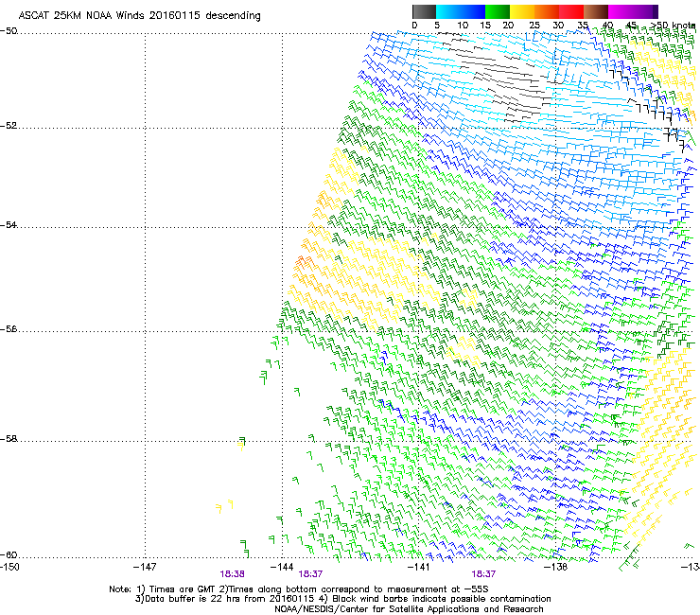The width and height of the screenshot is (700, 615).
Task: Click the '>50 knots' legend label
Action: click(673, 26)
